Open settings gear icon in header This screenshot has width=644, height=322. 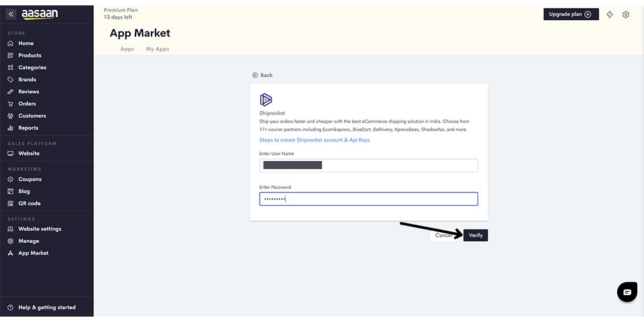tap(625, 14)
